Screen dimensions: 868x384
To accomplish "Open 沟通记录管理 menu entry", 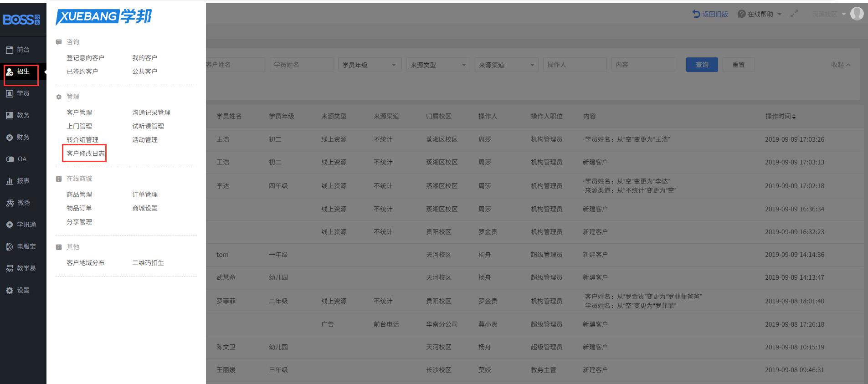I will click(x=151, y=113).
